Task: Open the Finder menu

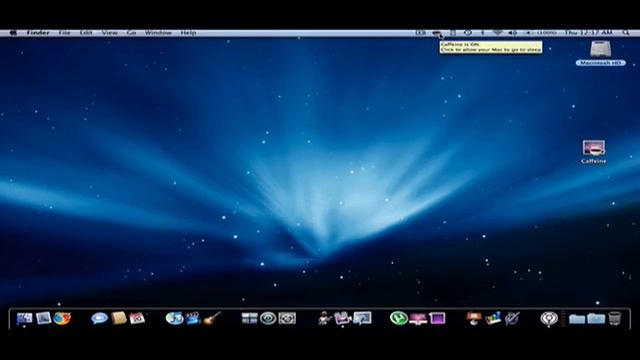Action: pyautogui.click(x=38, y=33)
